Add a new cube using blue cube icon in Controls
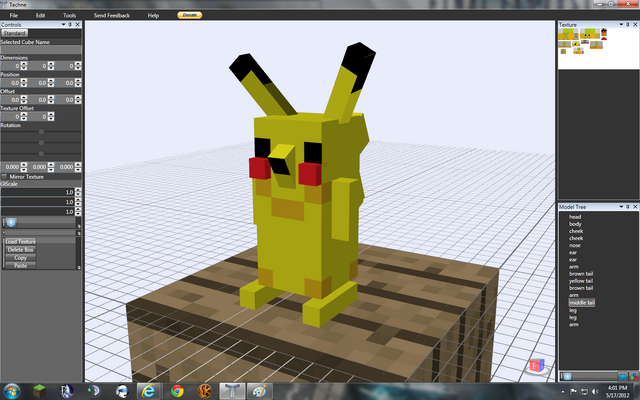This screenshot has height=400, width=640. (11, 222)
